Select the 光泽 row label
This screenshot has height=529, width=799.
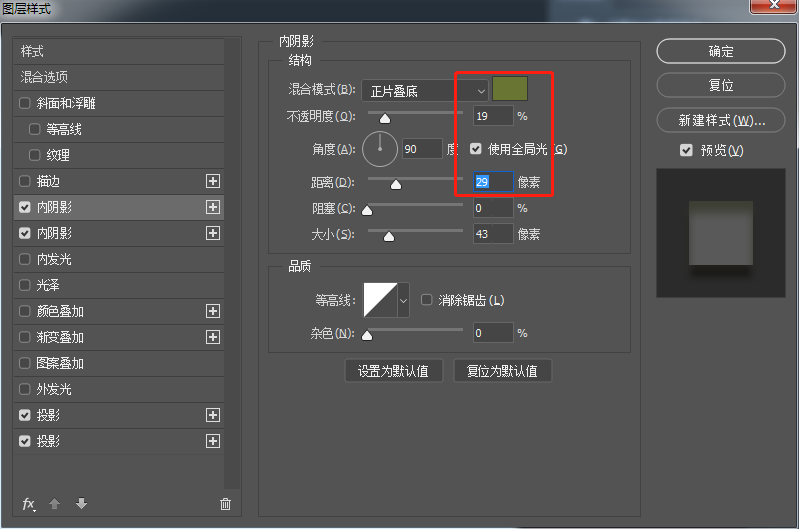(48, 285)
